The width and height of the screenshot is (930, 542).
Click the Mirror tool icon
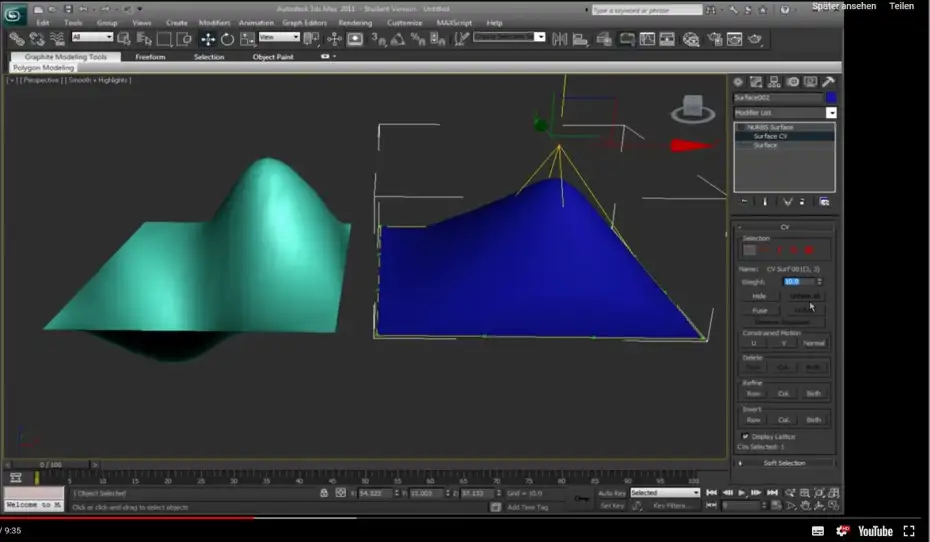[x=559, y=39]
